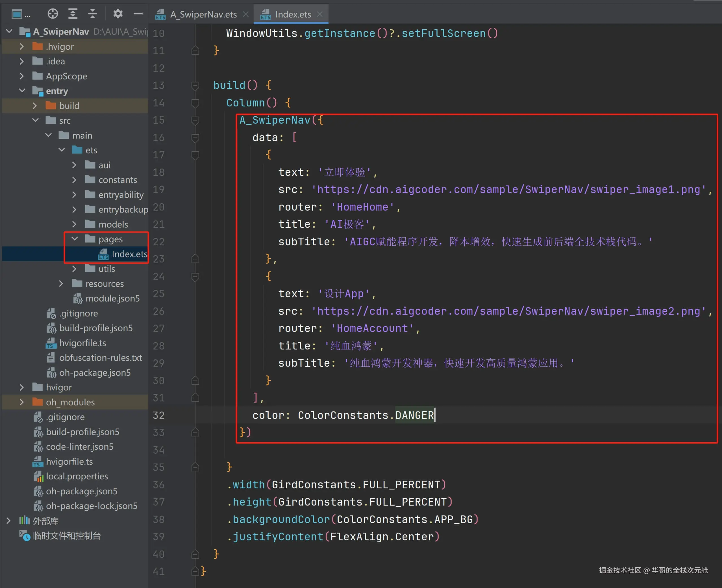Expand the oh_modules folder
The width and height of the screenshot is (722, 588).
point(22,402)
